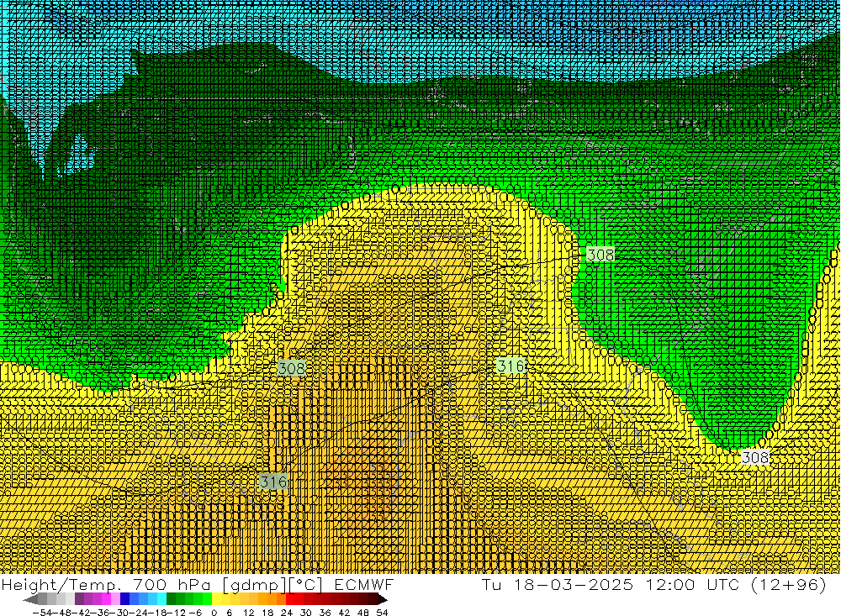Click the gray-green 316 contour label
The width and height of the screenshot is (841, 616).
273,482
